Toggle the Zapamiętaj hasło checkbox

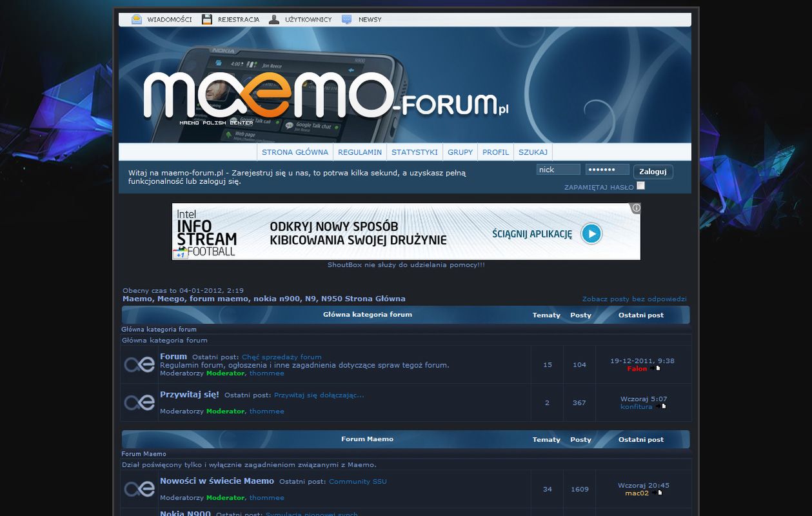[x=640, y=186]
